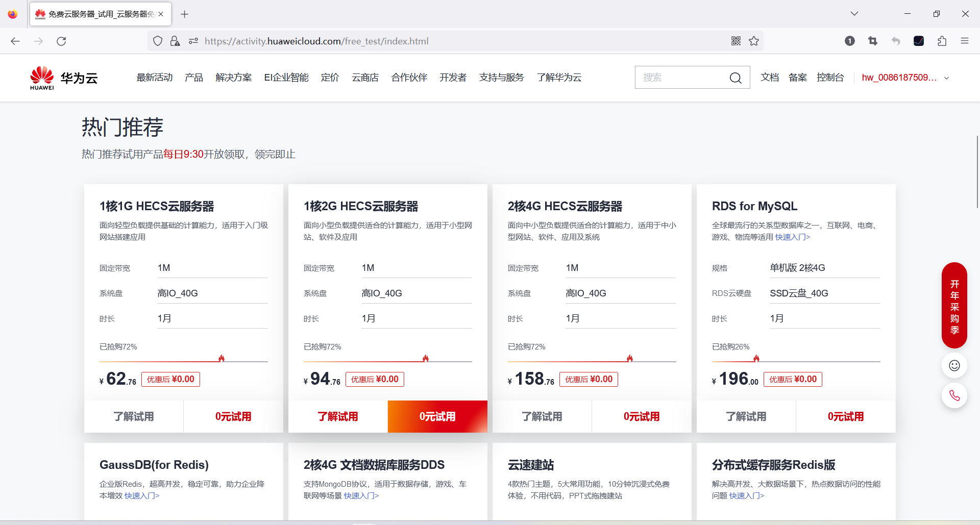Image resolution: width=980 pixels, height=525 pixels.
Task: Open the QR code icon in the address bar
Action: coord(736,41)
